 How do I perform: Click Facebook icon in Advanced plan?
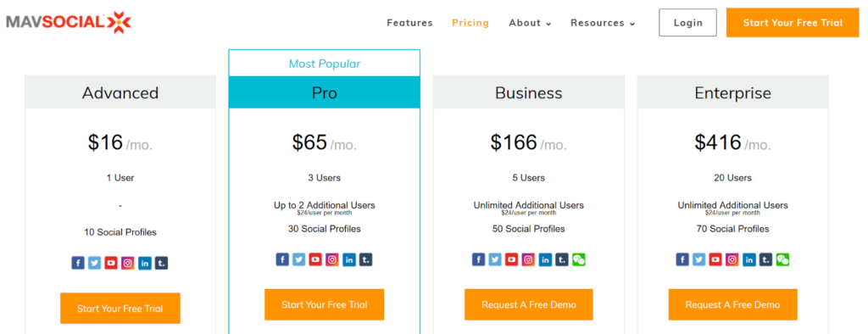tap(78, 263)
